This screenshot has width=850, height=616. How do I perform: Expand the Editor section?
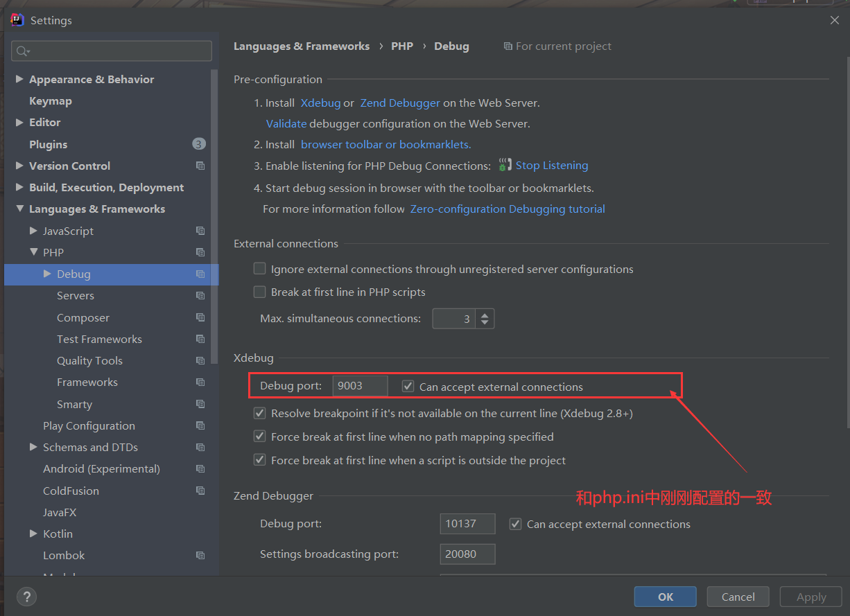coord(19,122)
